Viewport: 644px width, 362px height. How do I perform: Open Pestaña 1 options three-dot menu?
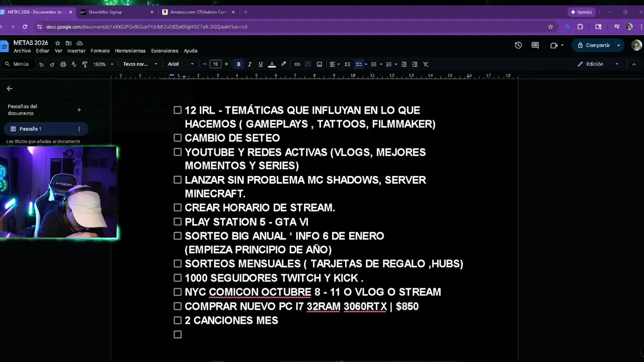point(79,129)
